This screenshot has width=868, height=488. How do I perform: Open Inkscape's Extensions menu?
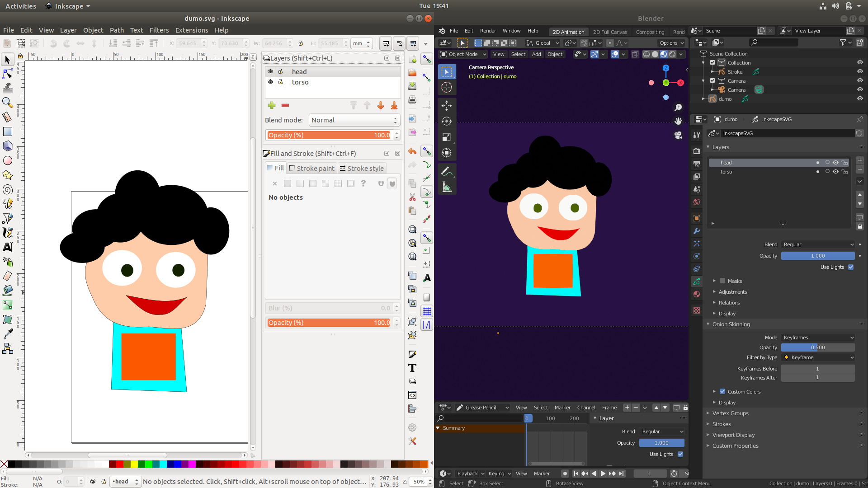tap(192, 30)
